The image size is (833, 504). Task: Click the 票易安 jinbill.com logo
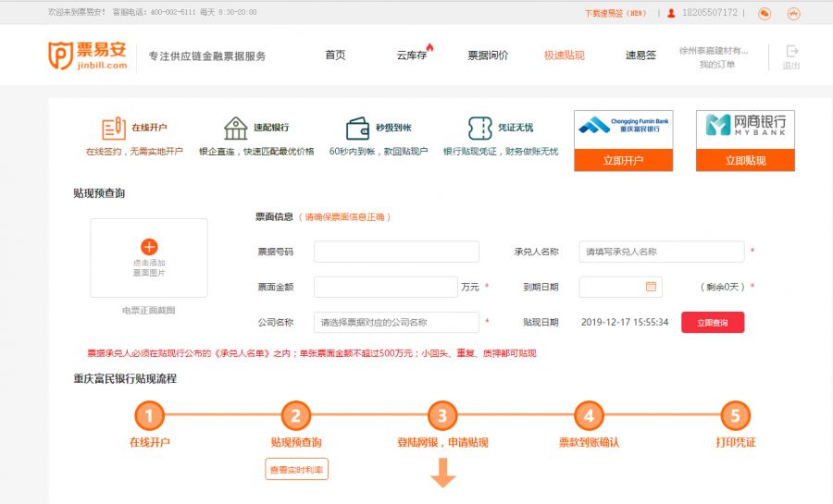pyautogui.click(x=88, y=55)
